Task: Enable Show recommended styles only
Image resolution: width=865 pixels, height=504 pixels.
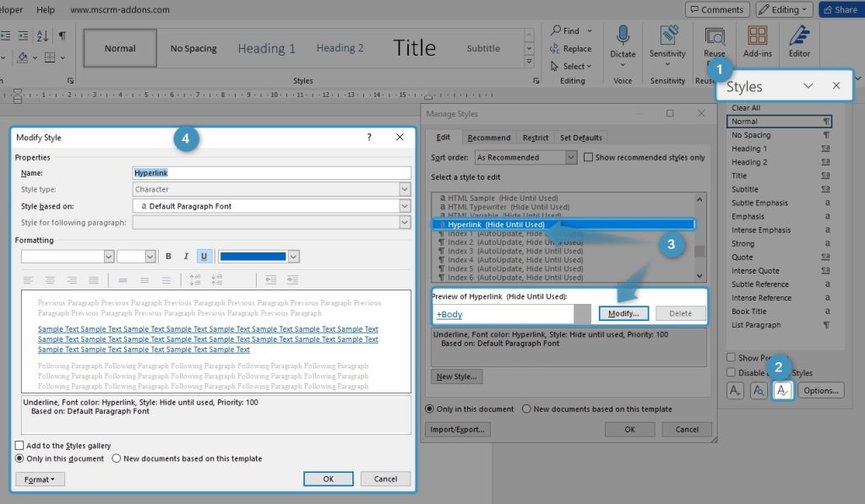Action: [x=587, y=156]
